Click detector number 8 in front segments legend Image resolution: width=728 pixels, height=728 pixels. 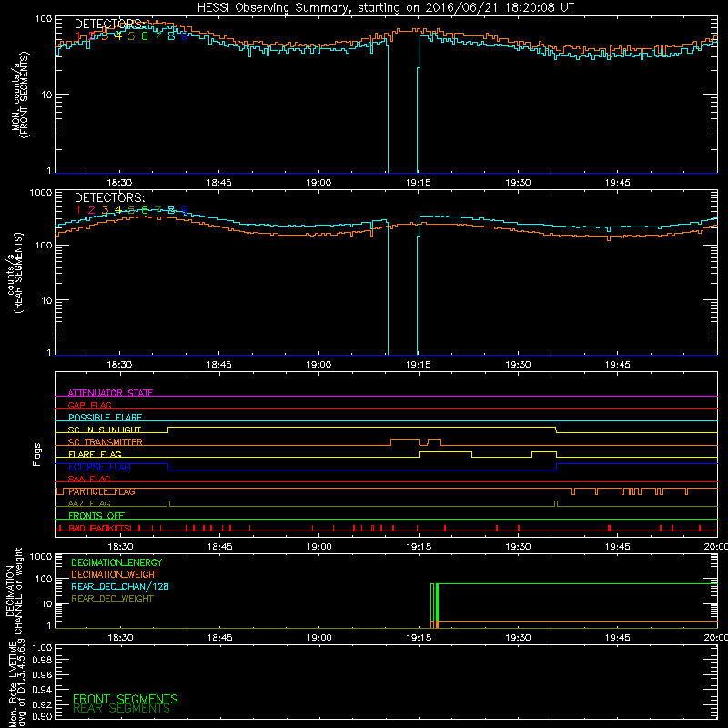(171, 36)
